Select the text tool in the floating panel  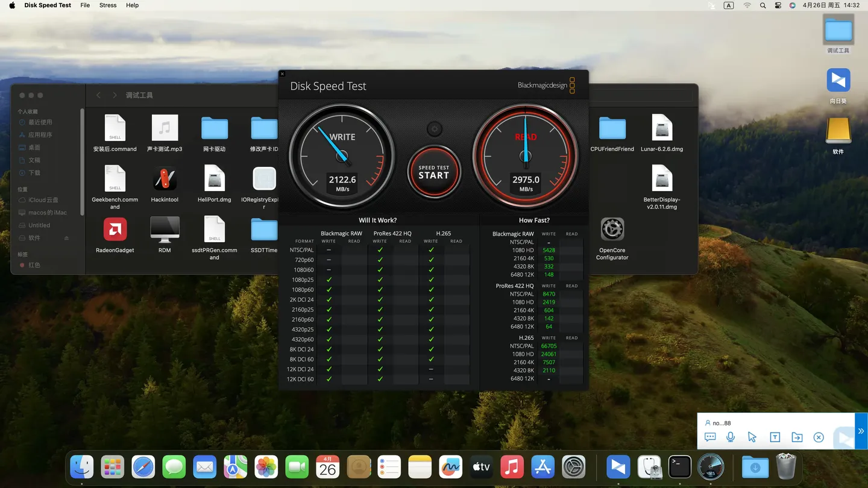point(775,437)
